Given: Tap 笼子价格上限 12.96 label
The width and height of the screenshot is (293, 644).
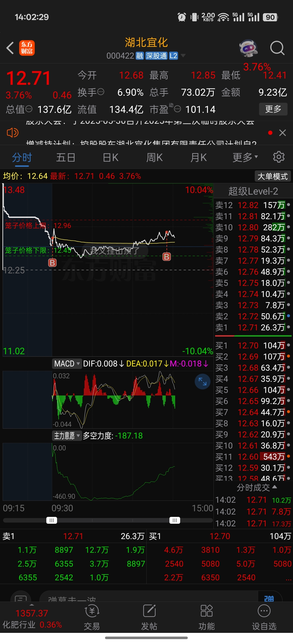Looking at the screenshot, I should point(38,225).
